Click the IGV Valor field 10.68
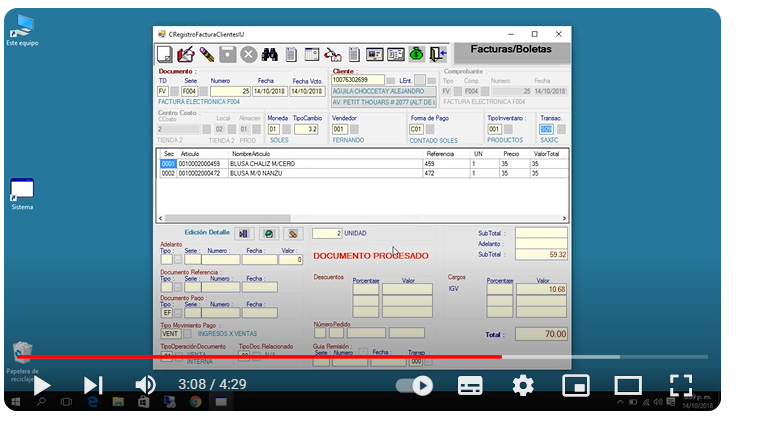Screen dimensions: 772x432 click(x=542, y=290)
